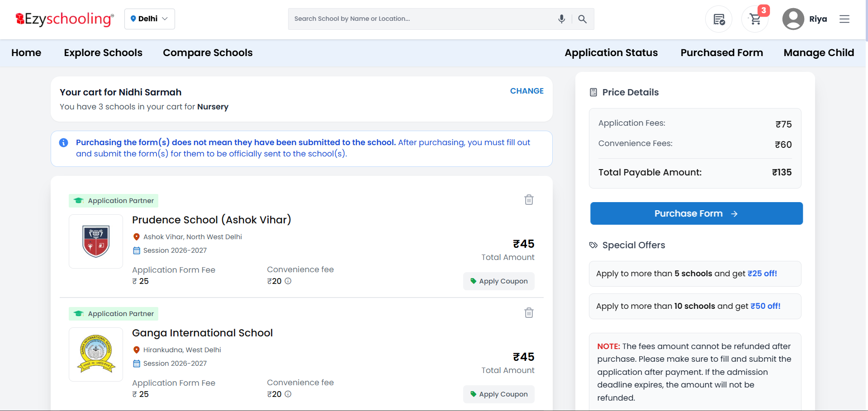
Task: Click the Ezyschooling logo
Action: (x=64, y=19)
